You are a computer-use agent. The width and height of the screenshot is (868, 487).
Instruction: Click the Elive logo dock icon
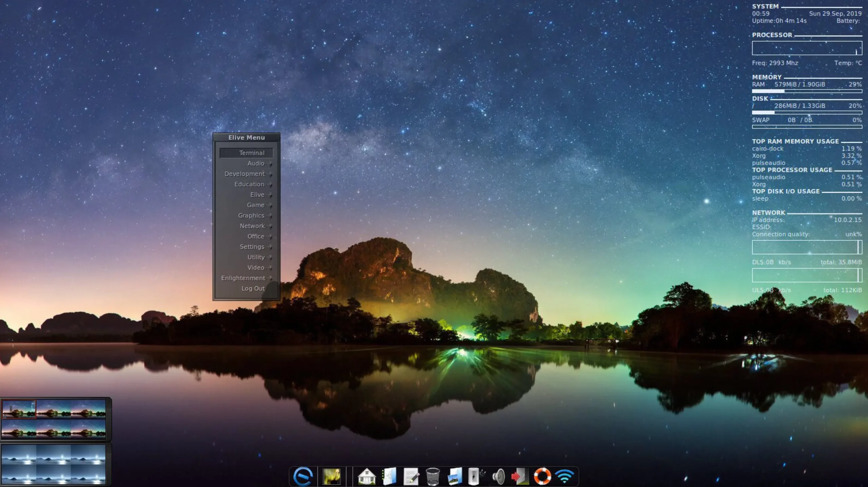[302, 476]
